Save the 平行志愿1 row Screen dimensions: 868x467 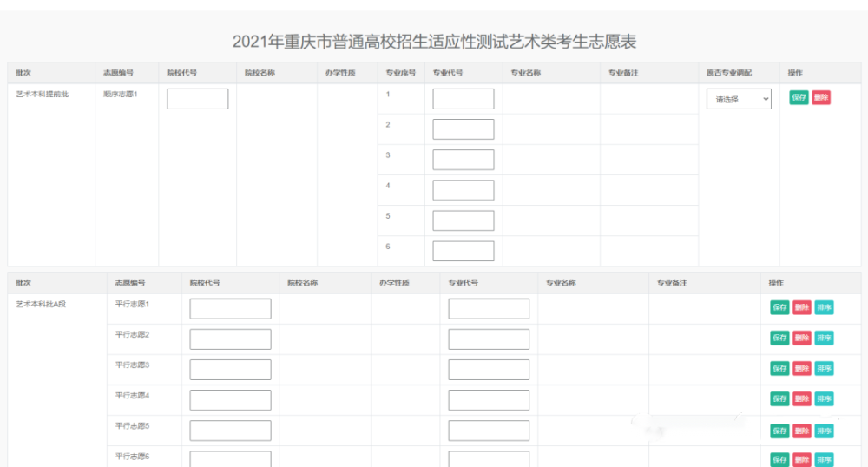coord(779,307)
